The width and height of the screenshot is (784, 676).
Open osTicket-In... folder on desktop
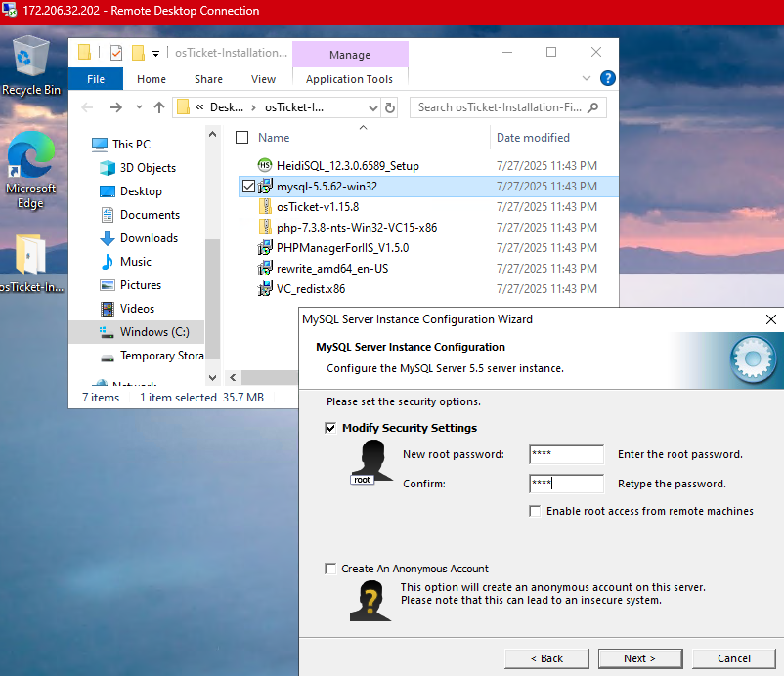click(x=31, y=264)
